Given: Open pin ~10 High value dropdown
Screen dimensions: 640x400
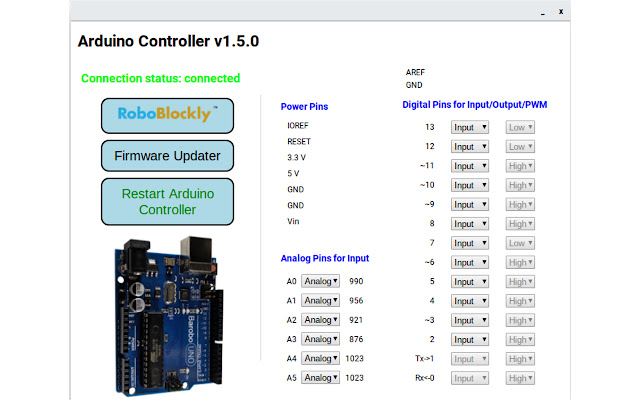Looking at the screenshot, I should click(520, 185).
